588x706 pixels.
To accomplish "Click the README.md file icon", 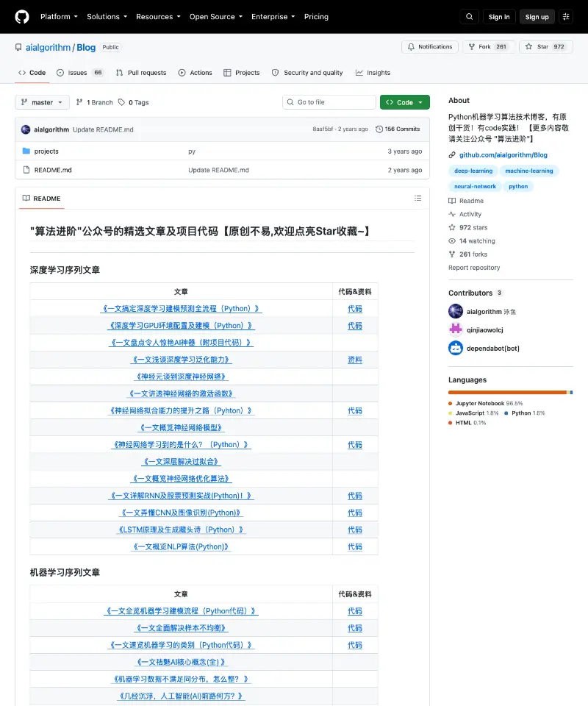I will tap(26, 170).
